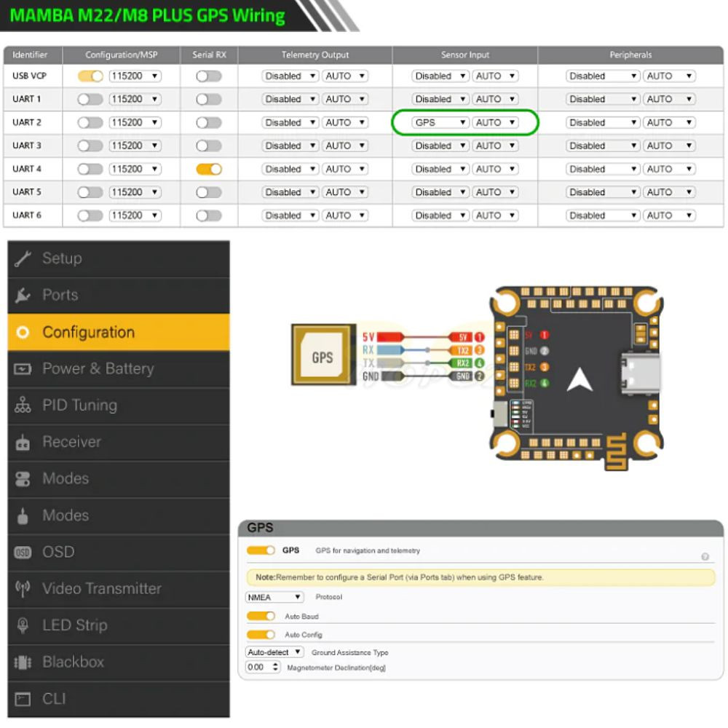Open the Configuration tab in the sidebar
The width and height of the screenshot is (728, 728).
point(119,332)
